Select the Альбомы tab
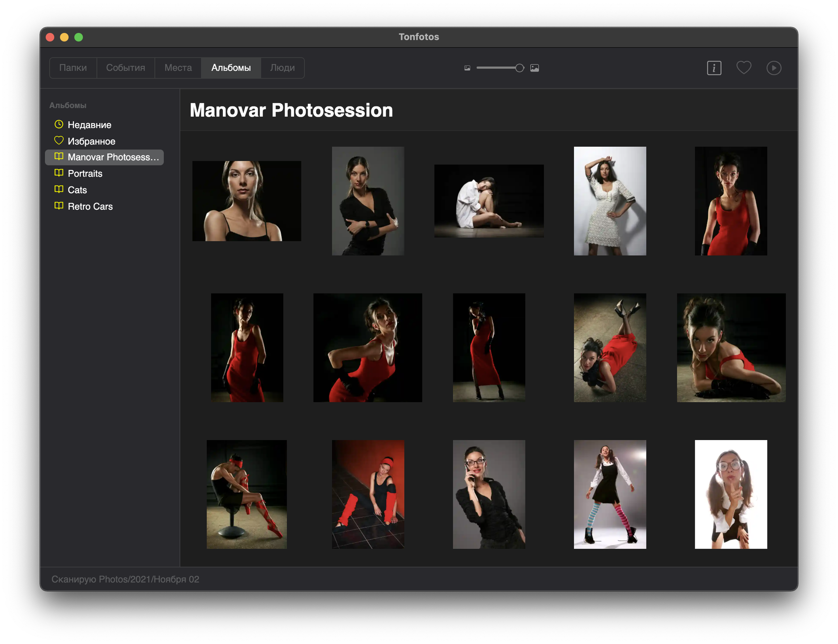 click(x=231, y=68)
